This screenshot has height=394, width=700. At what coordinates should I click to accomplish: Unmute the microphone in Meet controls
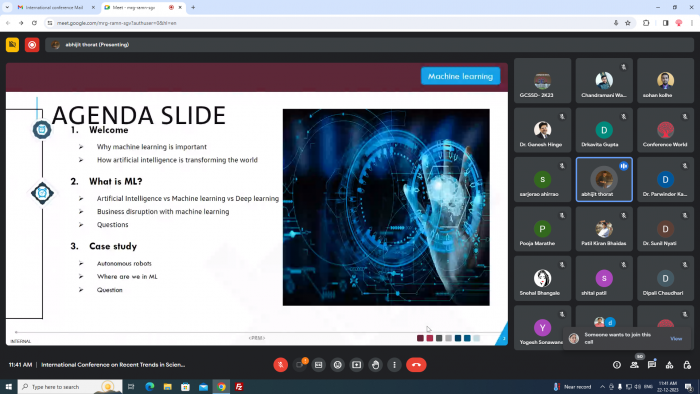click(280, 365)
